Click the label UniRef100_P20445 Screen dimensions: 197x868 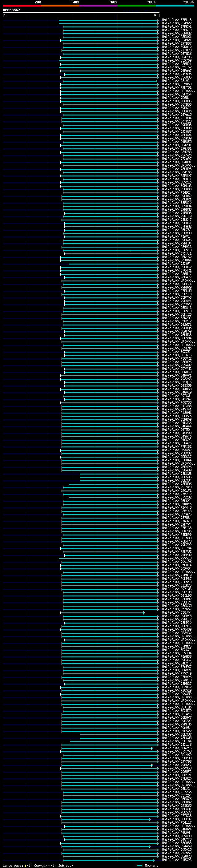(x=176, y=507)
